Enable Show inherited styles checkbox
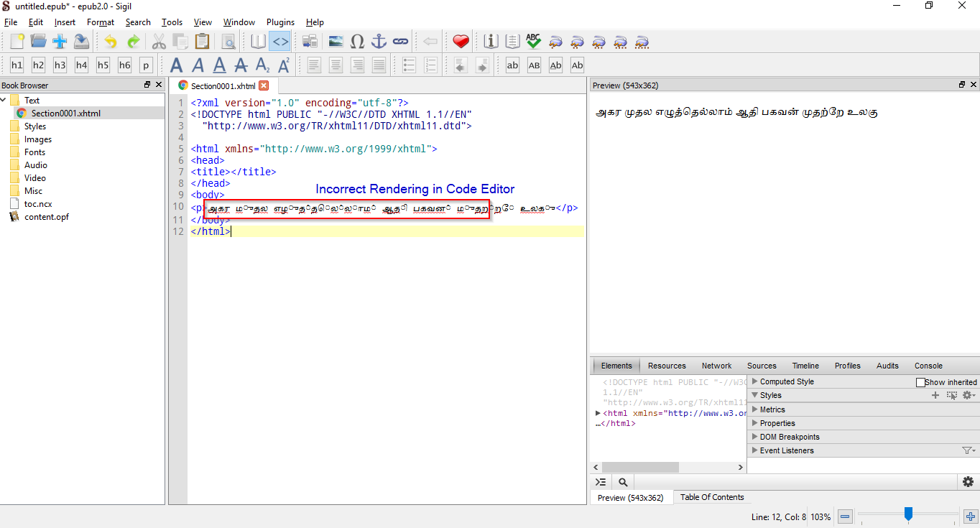 click(x=921, y=381)
